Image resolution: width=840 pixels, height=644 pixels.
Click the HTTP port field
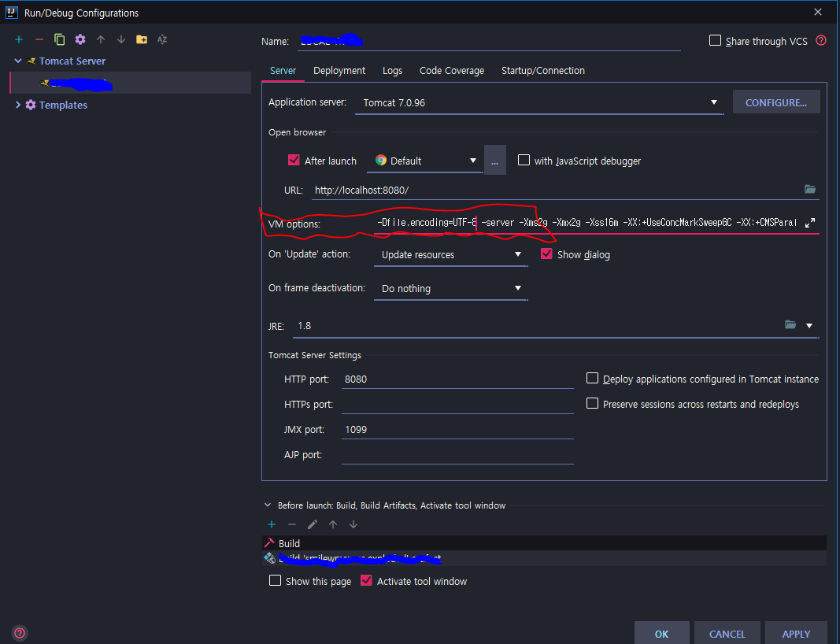click(457, 379)
